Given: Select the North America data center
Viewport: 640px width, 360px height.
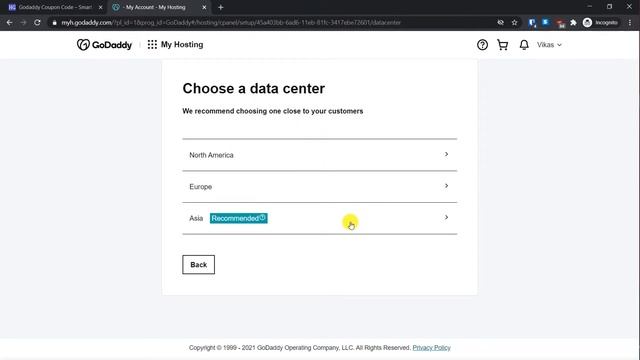Looking at the screenshot, I should pos(320,155).
